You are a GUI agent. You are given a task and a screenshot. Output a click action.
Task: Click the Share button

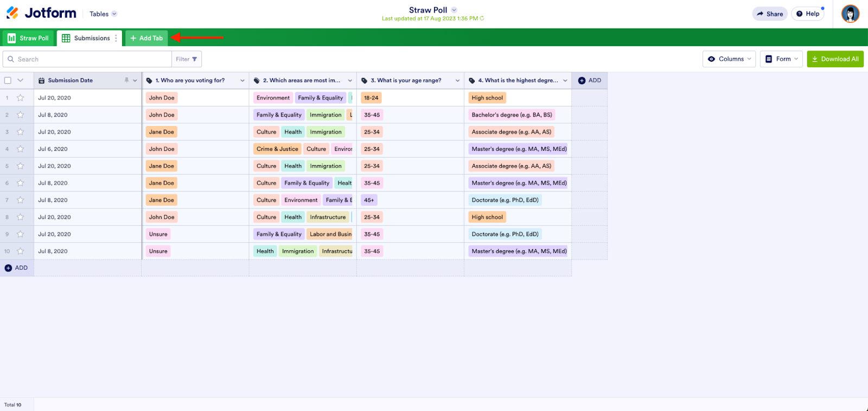(770, 14)
